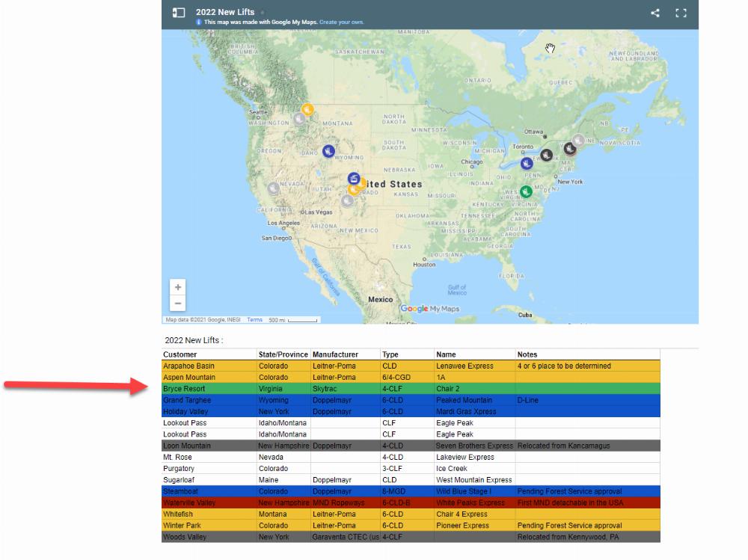Select the blue marker in western New York
Viewport: 748px width, 560px height.
coord(526,164)
